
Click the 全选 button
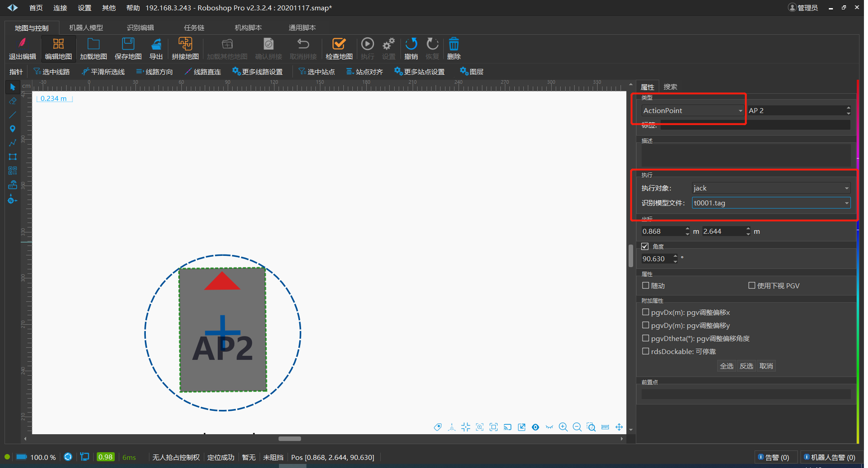pyautogui.click(x=726, y=366)
